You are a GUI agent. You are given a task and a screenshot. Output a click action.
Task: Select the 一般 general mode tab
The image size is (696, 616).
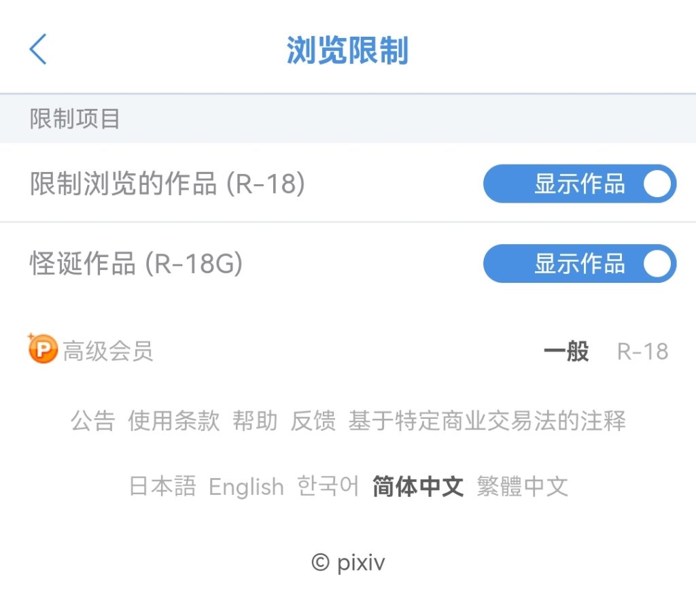pyautogui.click(x=565, y=352)
